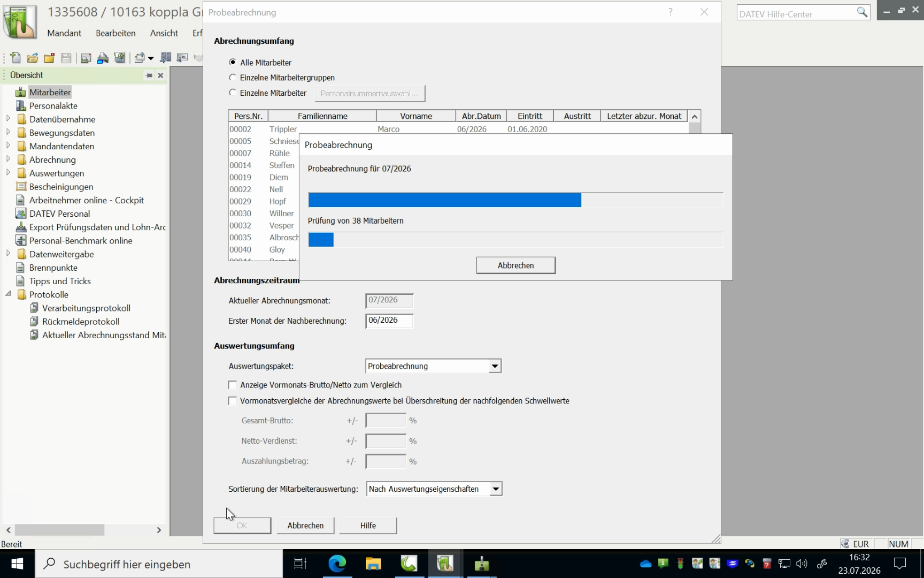Open the export toolbar dropdown arrow
Viewport: 924px width, 578px height.
click(151, 58)
